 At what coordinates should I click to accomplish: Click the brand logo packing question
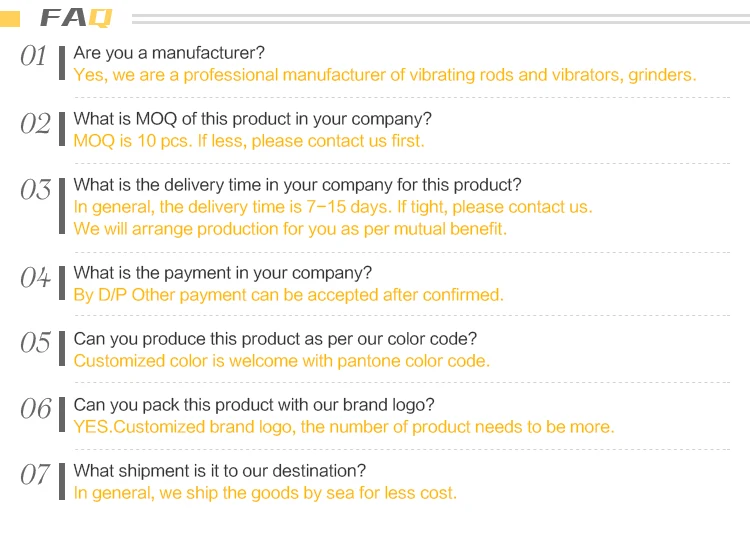(254, 405)
